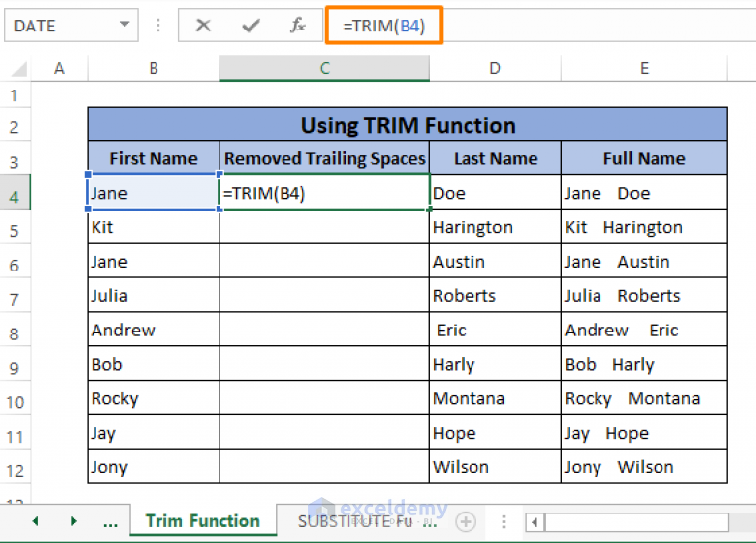Select the full name cell Bob Harly
This screenshot has width=756, height=543.
(x=645, y=364)
